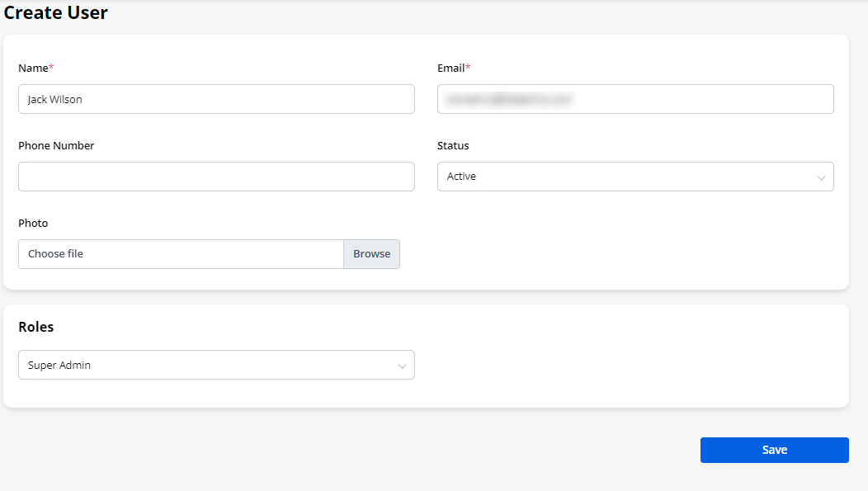The image size is (868, 491).
Task: Click the Super Admin role value
Action: (x=59, y=365)
